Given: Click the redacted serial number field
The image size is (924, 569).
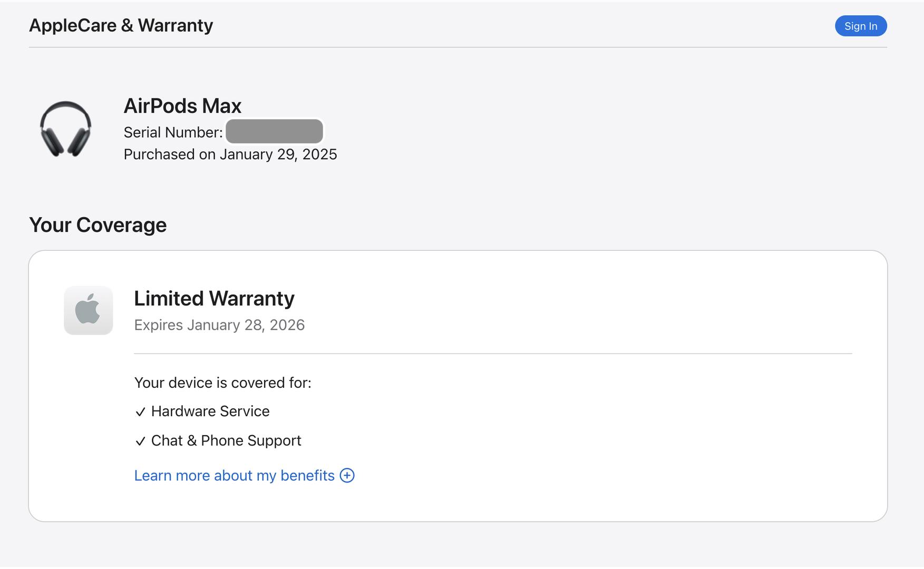Looking at the screenshot, I should 274,132.
